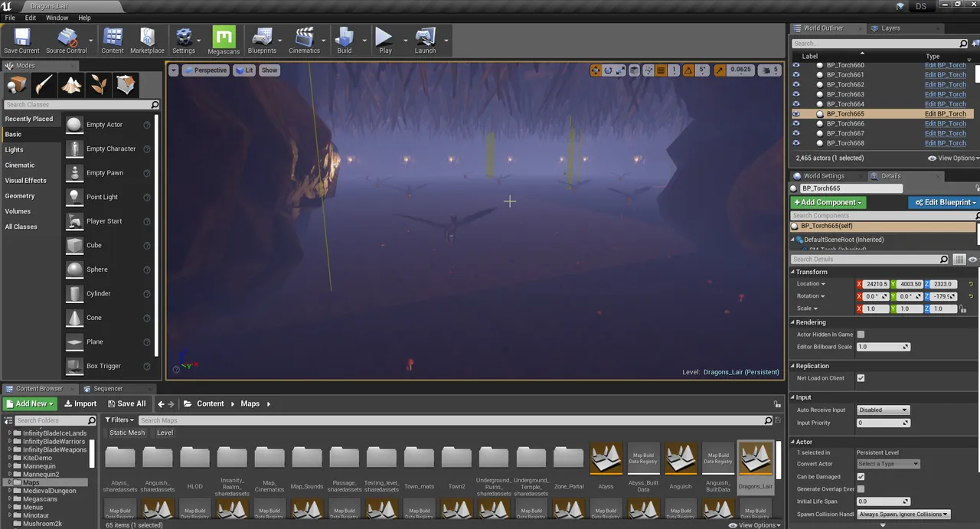Select the Lights category in Modes panel

point(31,150)
